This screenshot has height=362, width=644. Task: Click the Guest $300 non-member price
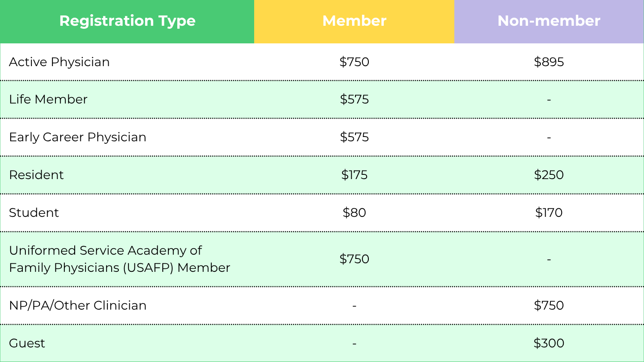click(x=549, y=343)
